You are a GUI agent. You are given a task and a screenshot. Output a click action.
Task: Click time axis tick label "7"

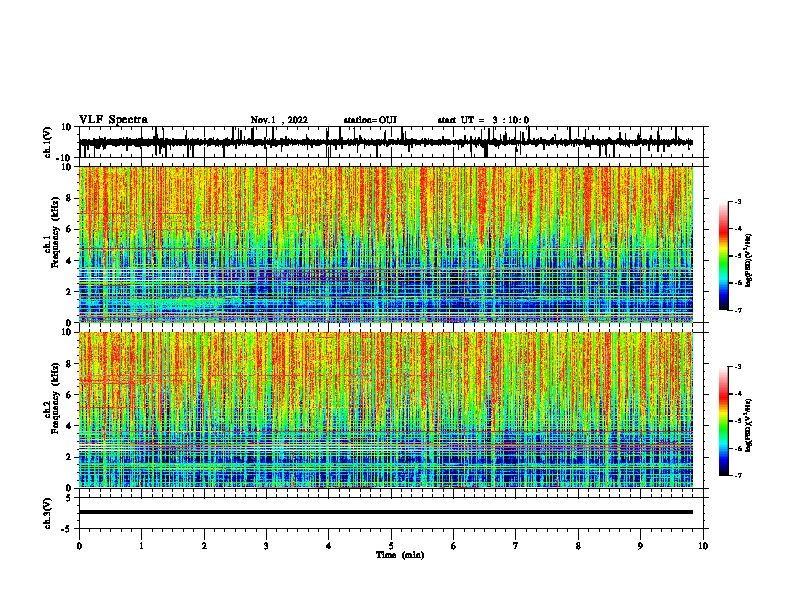[x=516, y=546]
